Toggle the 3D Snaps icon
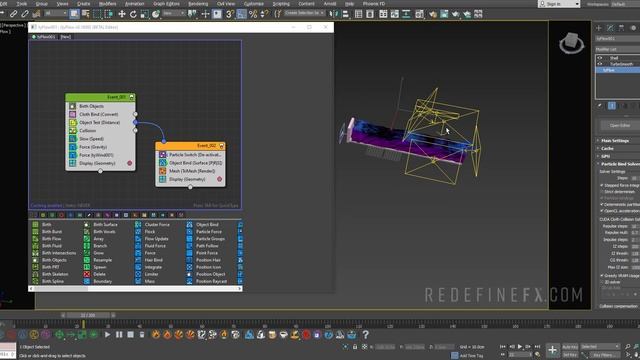This screenshot has height=360, width=640. click(230, 14)
